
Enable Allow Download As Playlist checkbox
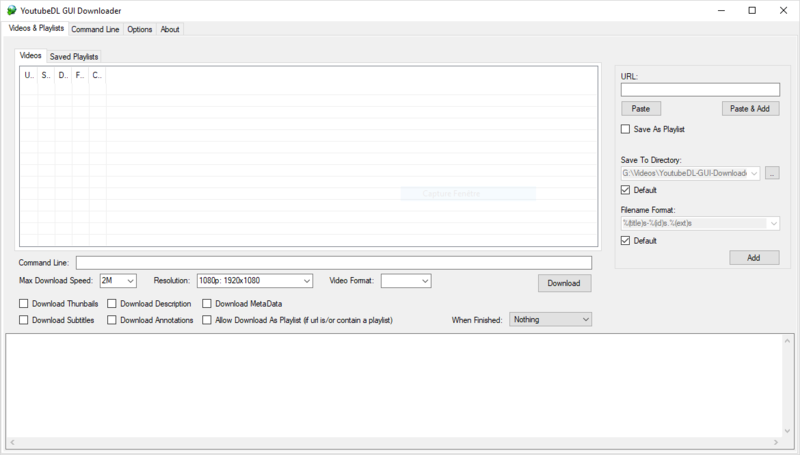[207, 320]
